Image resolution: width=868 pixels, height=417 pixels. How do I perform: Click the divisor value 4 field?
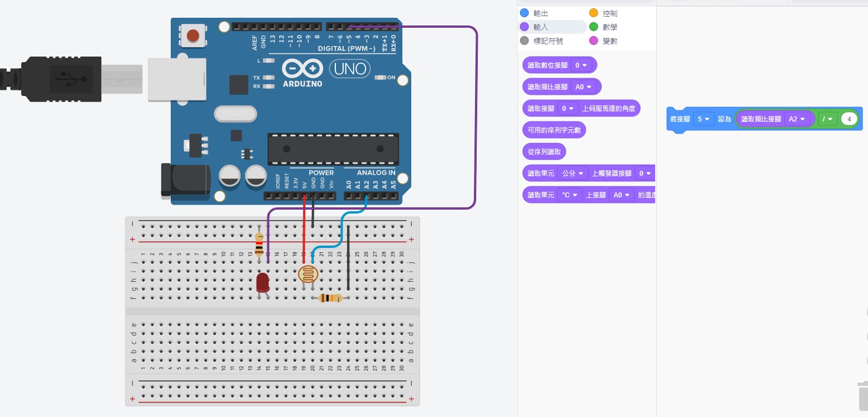click(849, 119)
